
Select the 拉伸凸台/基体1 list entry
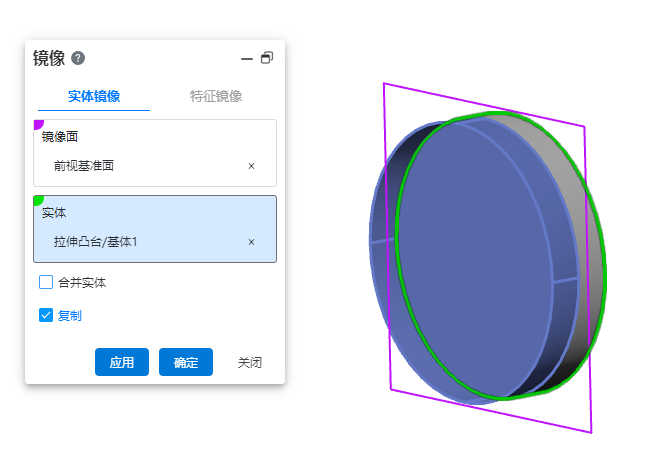(x=103, y=242)
